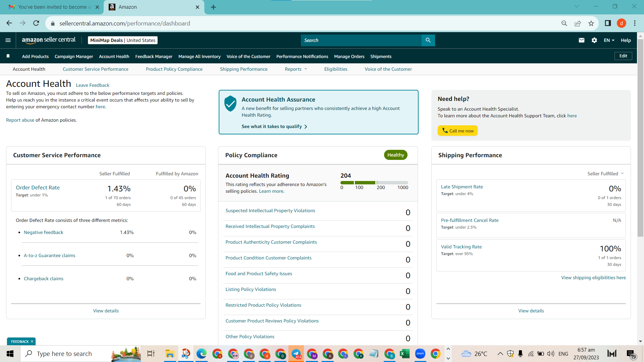Viewport: 644px width, 362px height.
Task: Bookmark this page with the star icon
Action: (591, 23)
